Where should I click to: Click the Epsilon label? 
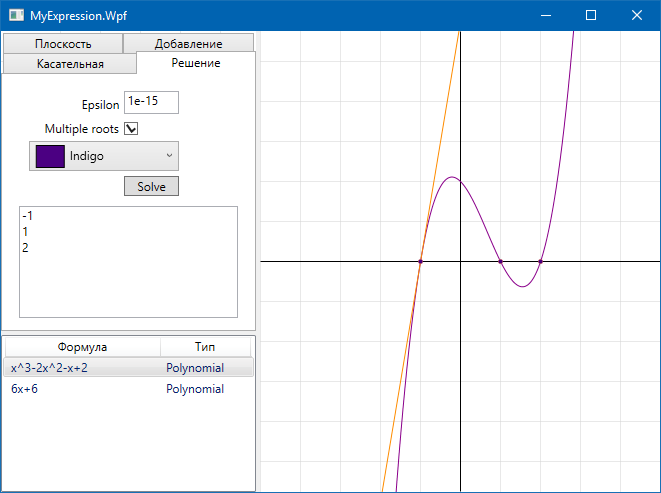pyautogui.click(x=100, y=105)
